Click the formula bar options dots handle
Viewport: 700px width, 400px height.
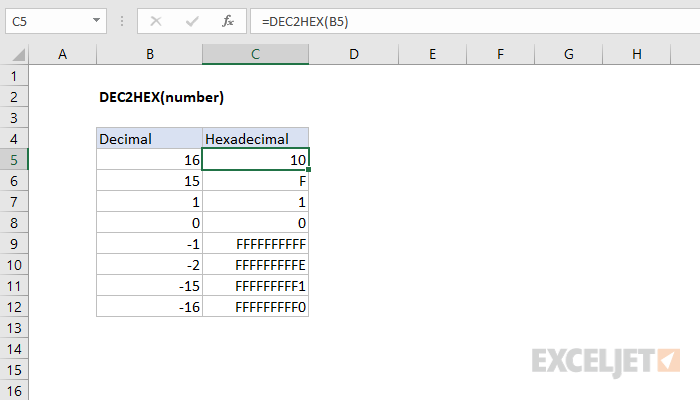coord(122,21)
